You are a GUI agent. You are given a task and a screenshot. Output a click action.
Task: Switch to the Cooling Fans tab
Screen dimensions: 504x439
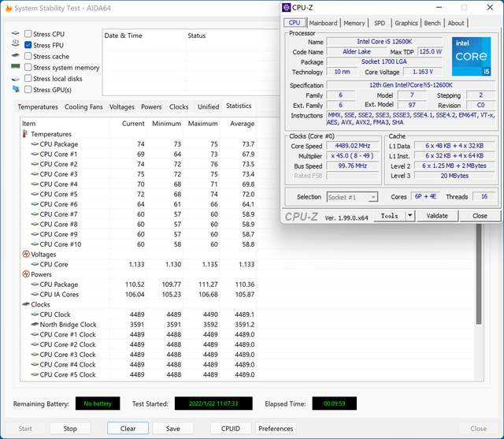(x=83, y=106)
